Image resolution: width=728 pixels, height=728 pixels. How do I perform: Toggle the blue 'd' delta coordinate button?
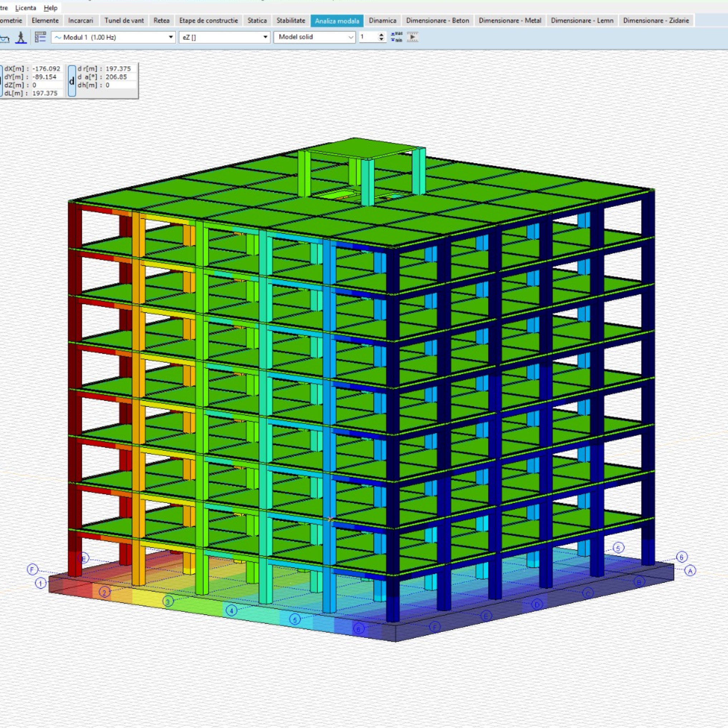[x=72, y=81]
